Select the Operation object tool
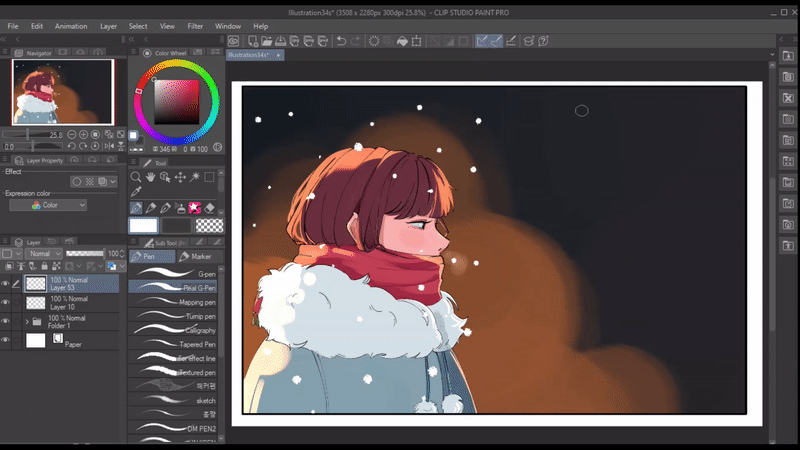The width and height of the screenshot is (800, 450). (165, 177)
